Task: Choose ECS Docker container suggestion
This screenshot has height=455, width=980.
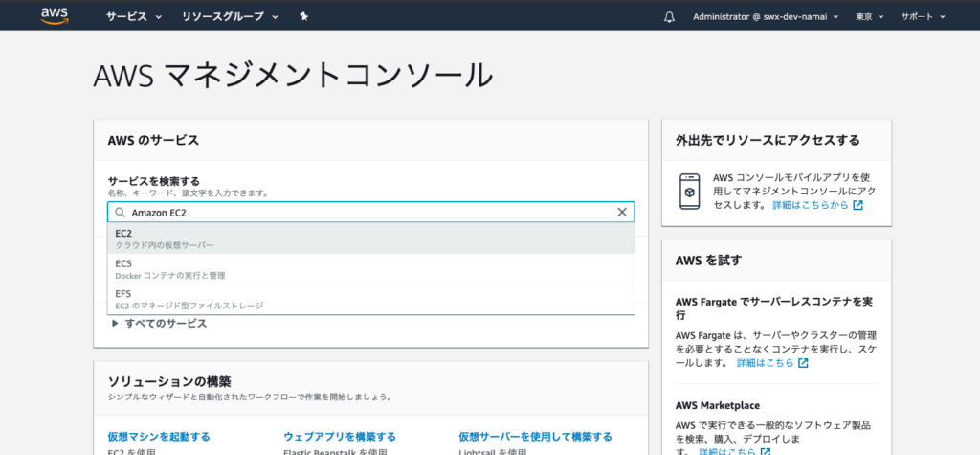Action: 370,269
